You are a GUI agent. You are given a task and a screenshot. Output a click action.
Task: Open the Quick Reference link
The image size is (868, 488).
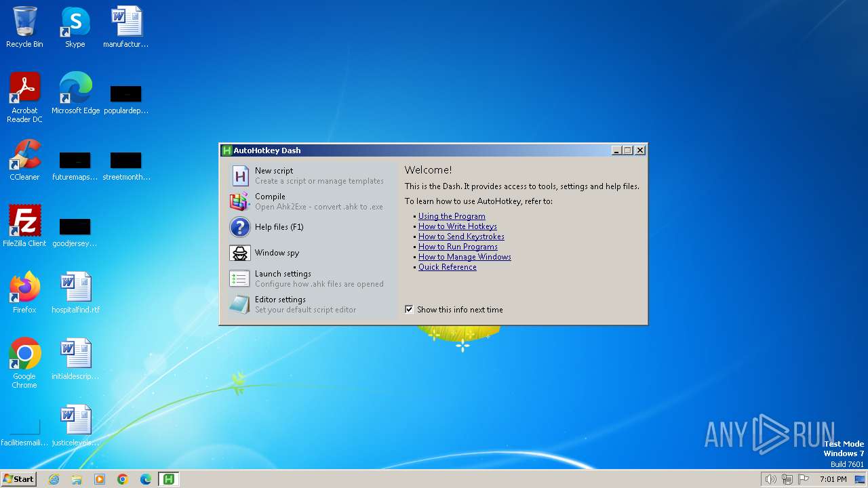point(448,267)
